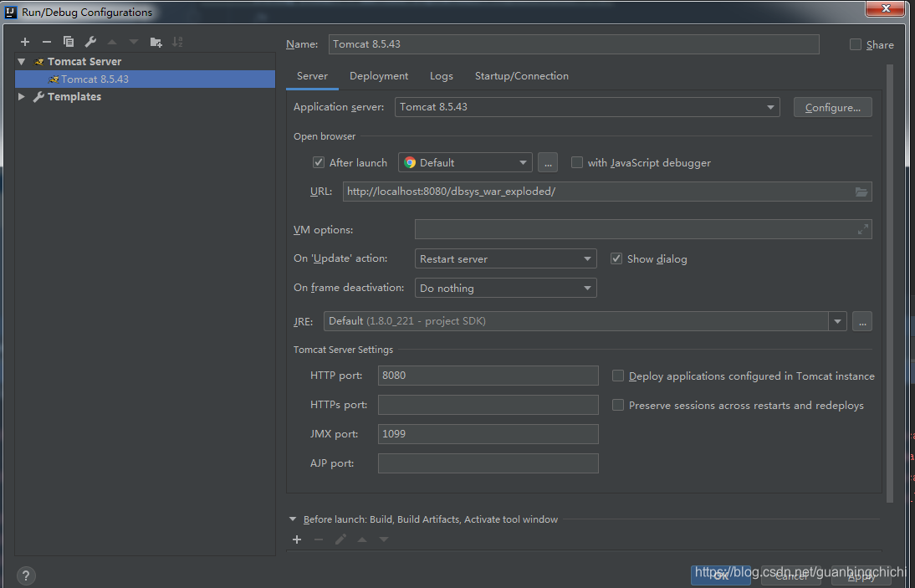Collapse the Tomcat Server tree node
915x588 pixels.
[22, 61]
